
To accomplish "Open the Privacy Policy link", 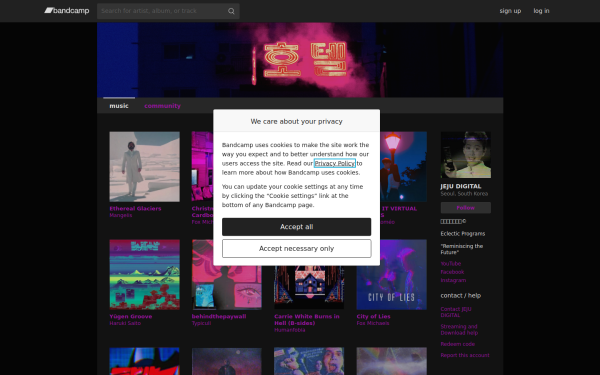I will [x=335, y=163].
